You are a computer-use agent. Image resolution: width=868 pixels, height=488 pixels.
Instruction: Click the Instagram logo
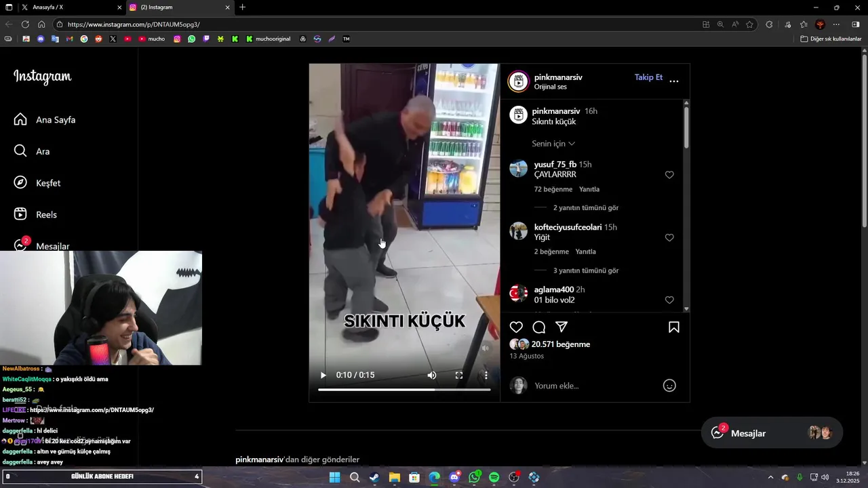click(x=42, y=77)
